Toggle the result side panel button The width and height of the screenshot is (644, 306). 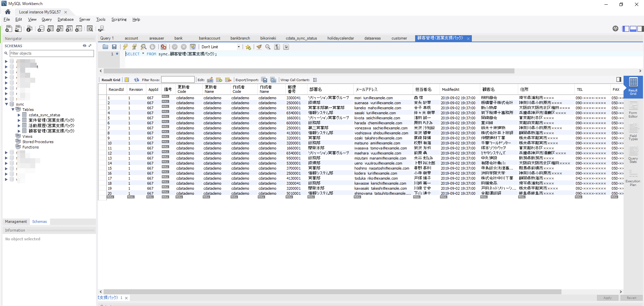click(619, 79)
